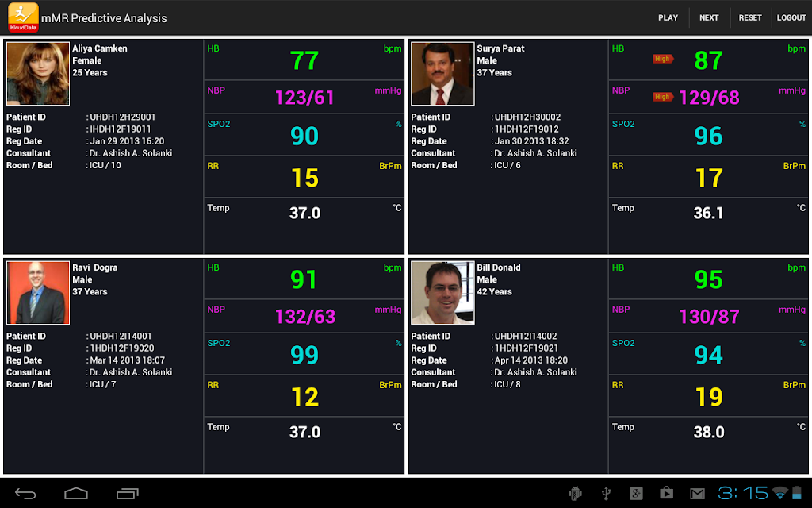This screenshot has width=812, height=508.
Task: Open Surya Parat's patient photo
Action: click(442, 74)
